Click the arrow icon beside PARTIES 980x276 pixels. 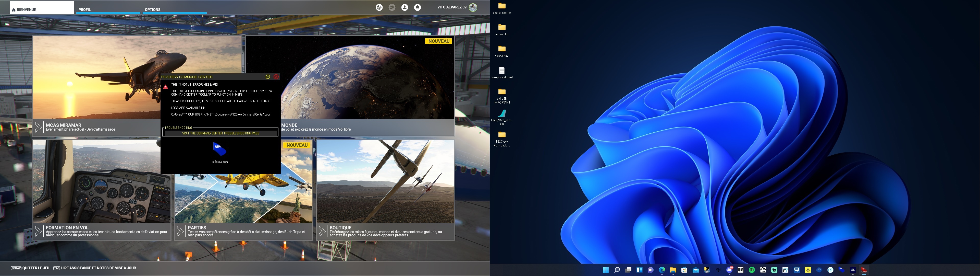(180, 231)
